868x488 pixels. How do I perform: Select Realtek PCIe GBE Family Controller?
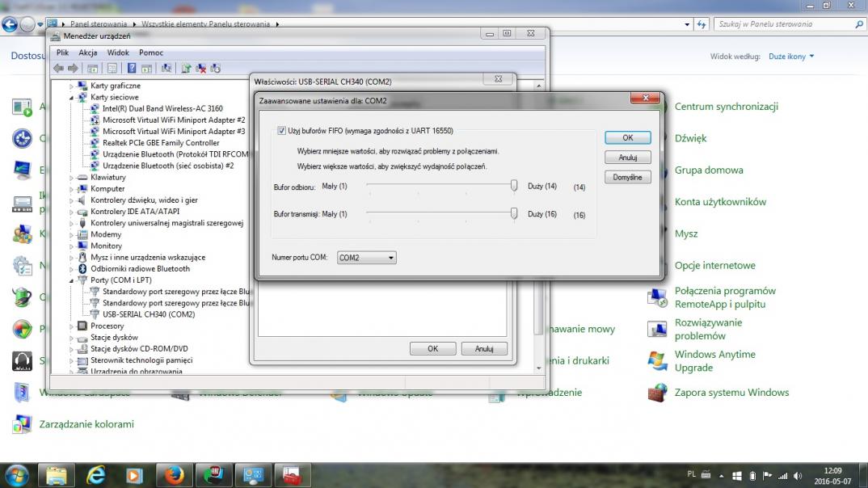(161, 143)
